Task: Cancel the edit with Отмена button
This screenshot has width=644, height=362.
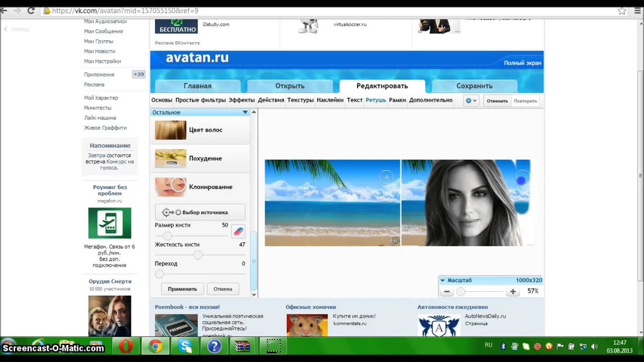Action: tap(222, 289)
